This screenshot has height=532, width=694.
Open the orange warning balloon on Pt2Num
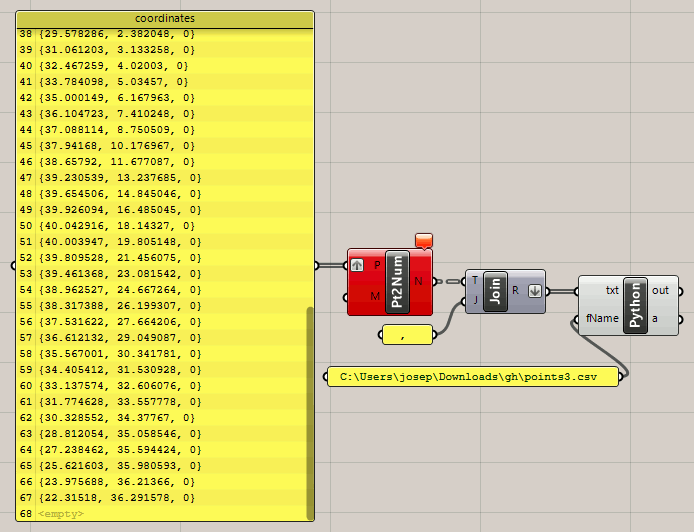(424, 241)
